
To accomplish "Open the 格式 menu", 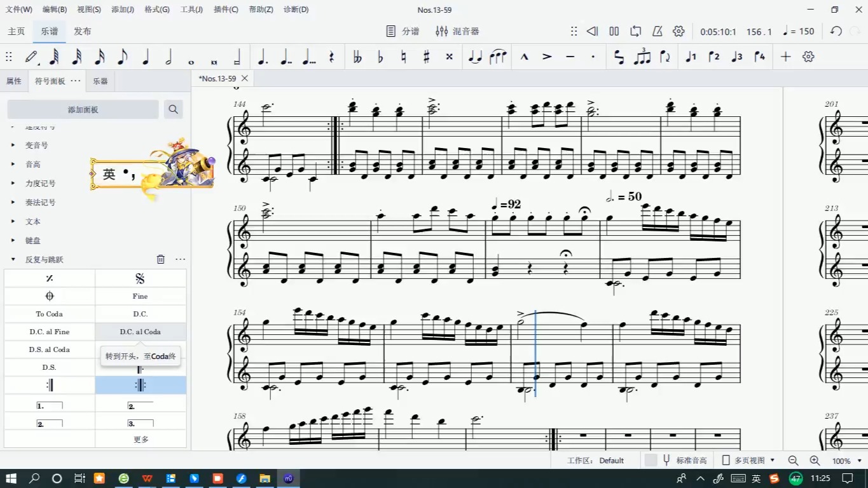I will point(157,10).
